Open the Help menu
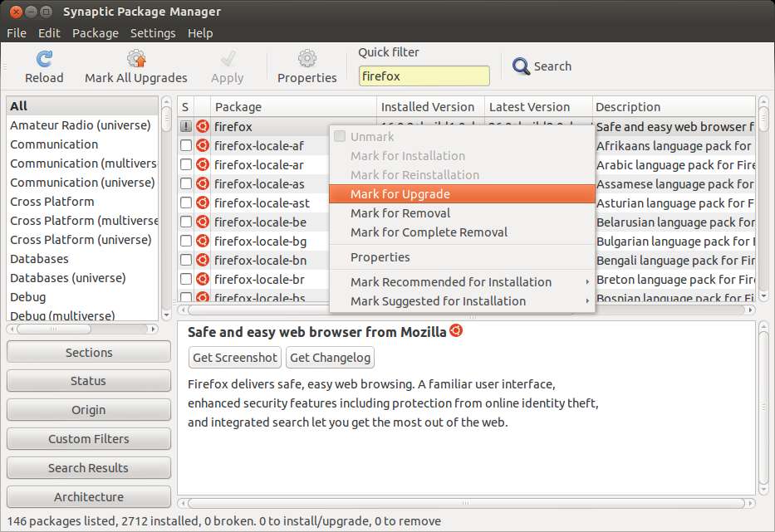This screenshot has height=532, width=775. tap(200, 33)
